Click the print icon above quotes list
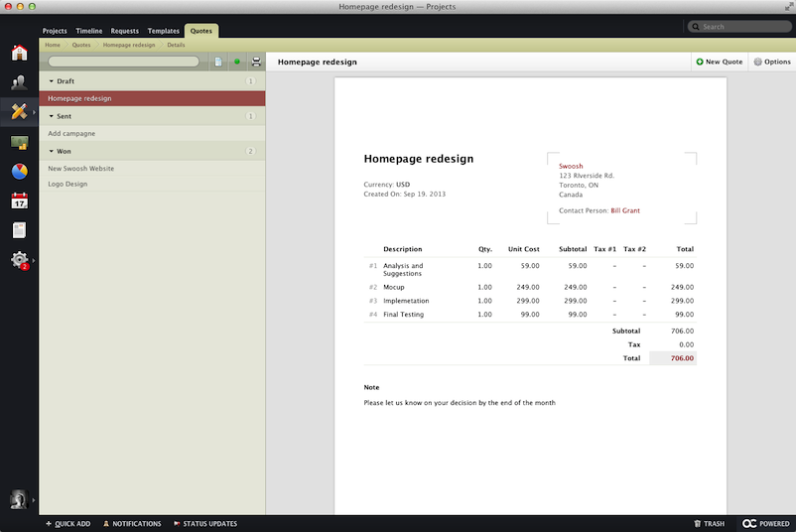The image size is (796, 532). coord(256,62)
